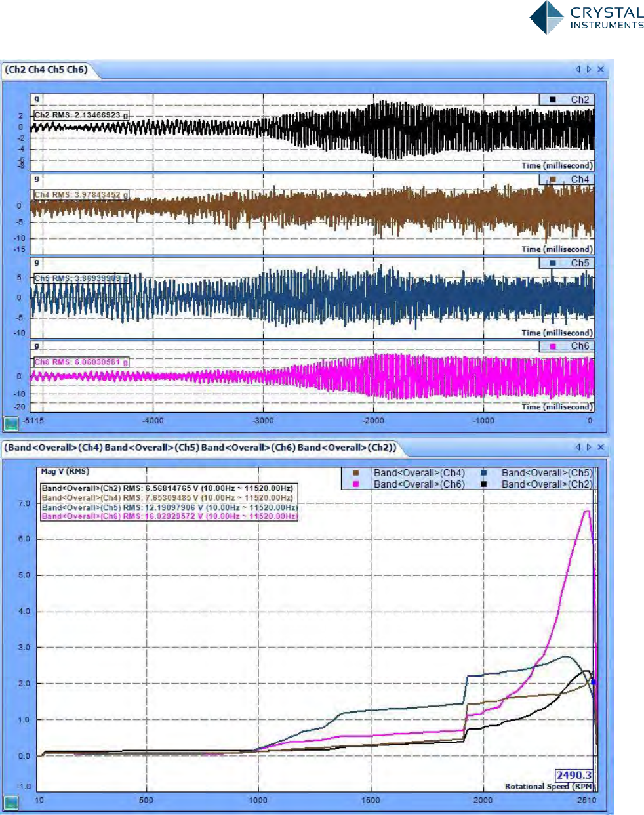The width and height of the screenshot is (644, 815).
Task: Click the Rotational Speed (RPM) axis label
Action: pyautogui.click(x=549, y=786)
